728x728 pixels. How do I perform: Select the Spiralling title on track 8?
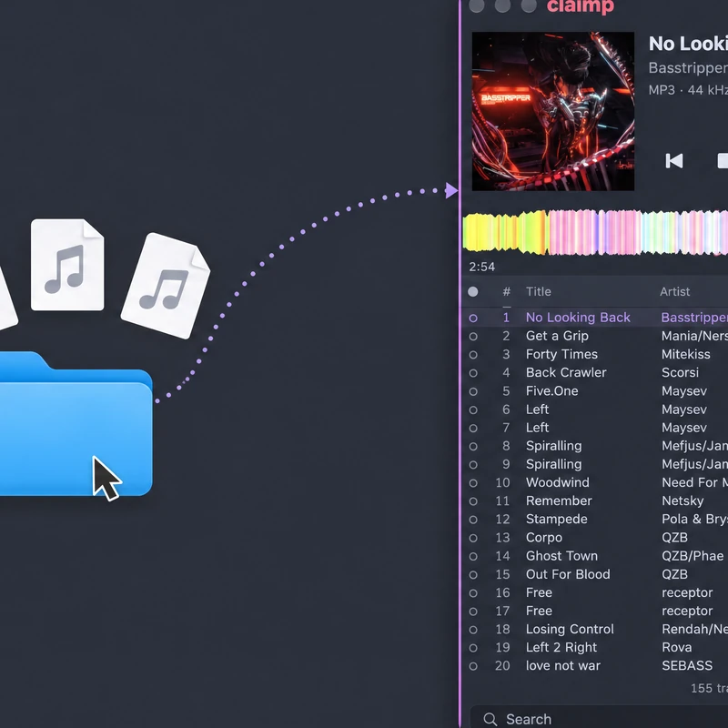click(553, 446)
